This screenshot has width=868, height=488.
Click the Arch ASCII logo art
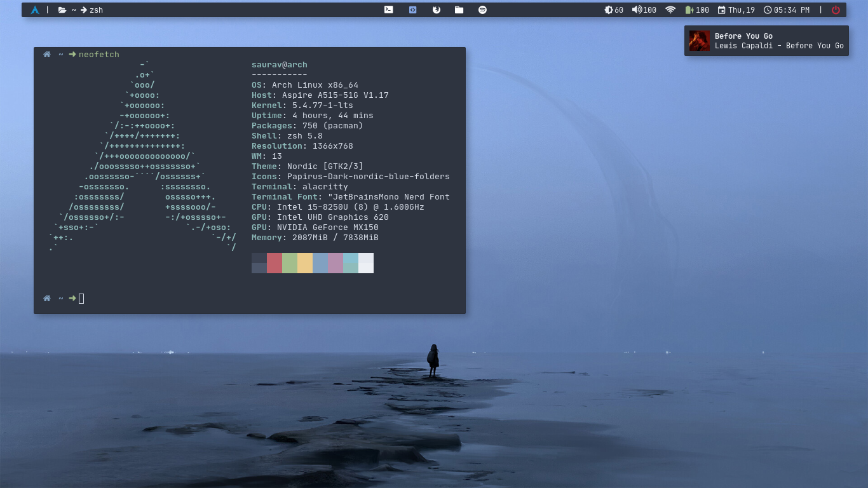[142, 156]
